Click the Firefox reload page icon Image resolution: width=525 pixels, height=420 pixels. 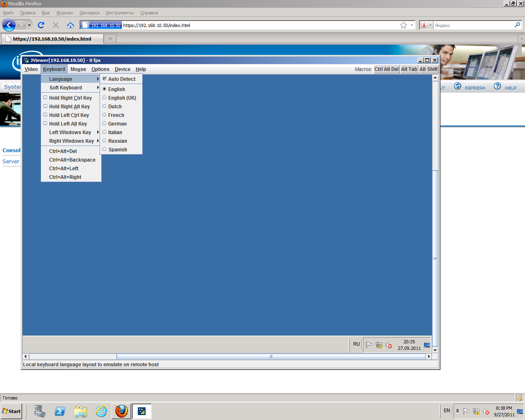(41, 25)
